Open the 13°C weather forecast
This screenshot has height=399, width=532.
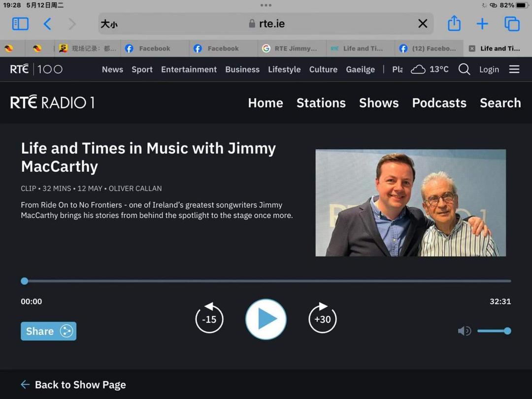coord(439,69)
